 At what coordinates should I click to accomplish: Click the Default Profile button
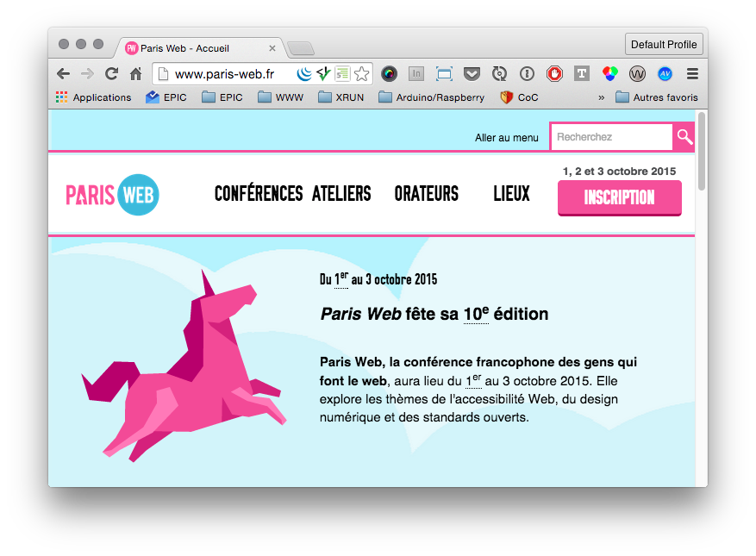coord(664,44)
